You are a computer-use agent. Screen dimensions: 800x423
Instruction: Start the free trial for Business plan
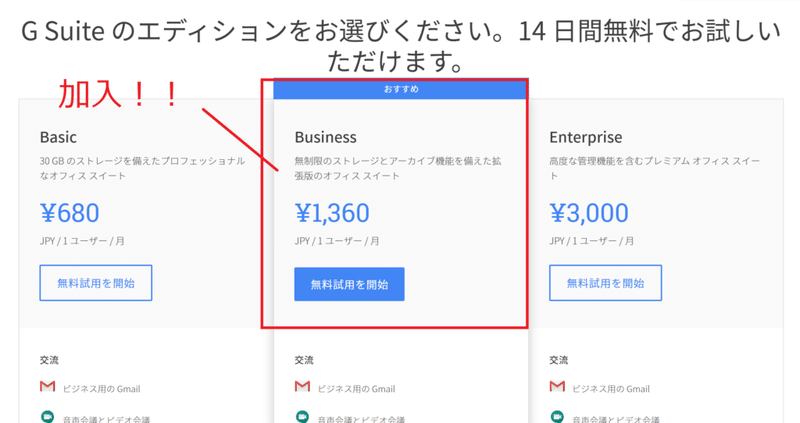349,284
